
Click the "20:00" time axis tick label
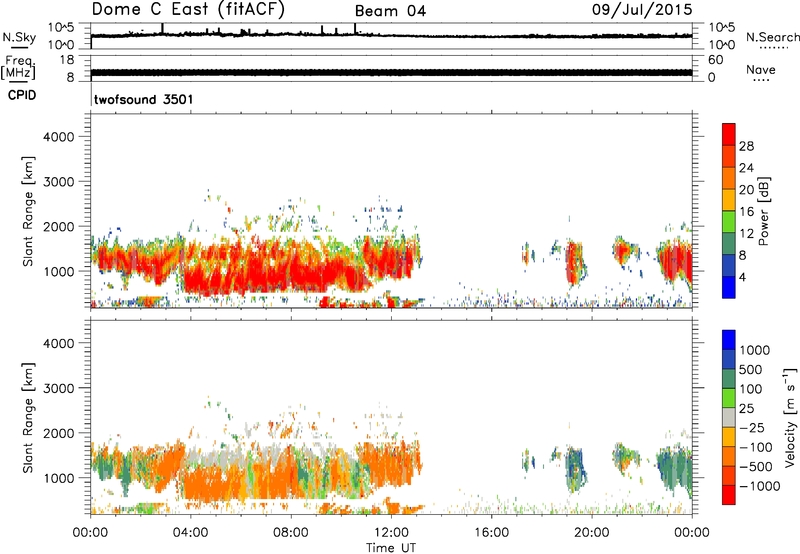[591, 533]
